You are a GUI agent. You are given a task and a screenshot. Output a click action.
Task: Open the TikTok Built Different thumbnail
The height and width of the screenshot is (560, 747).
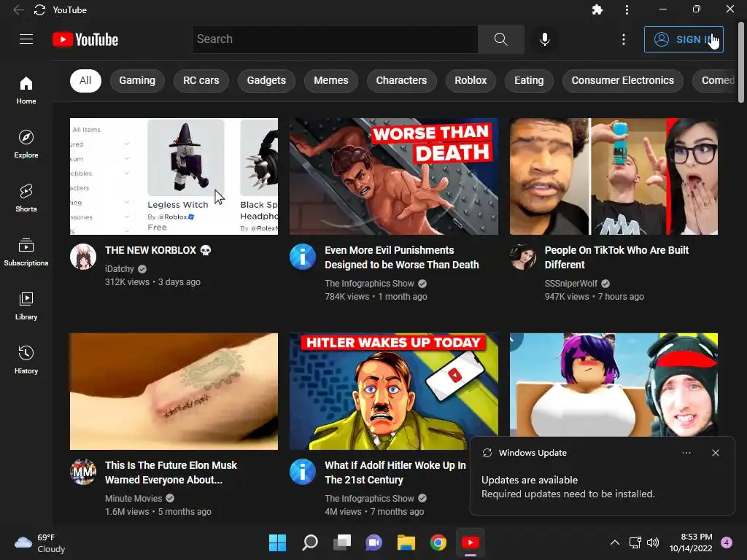pos(614,176)
